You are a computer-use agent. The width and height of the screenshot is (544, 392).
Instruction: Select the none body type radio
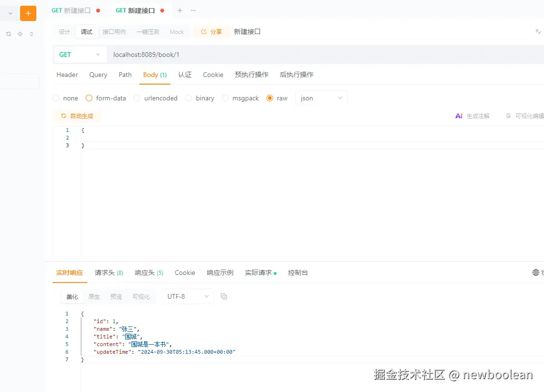(x=56, y=98)
